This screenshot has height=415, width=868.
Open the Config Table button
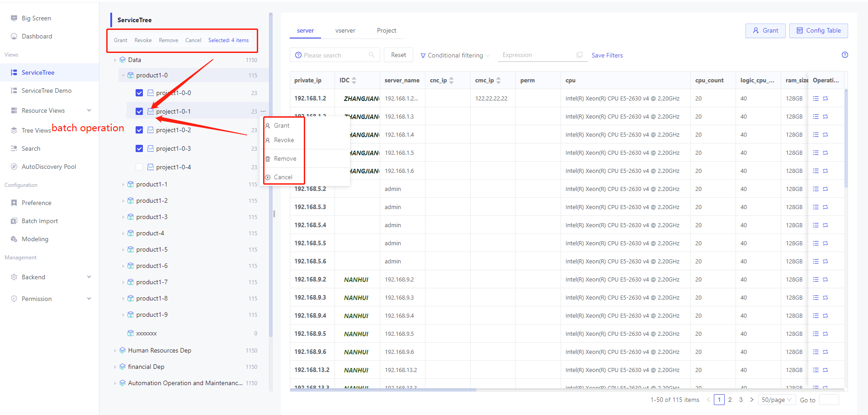click(x=819, y=30)
